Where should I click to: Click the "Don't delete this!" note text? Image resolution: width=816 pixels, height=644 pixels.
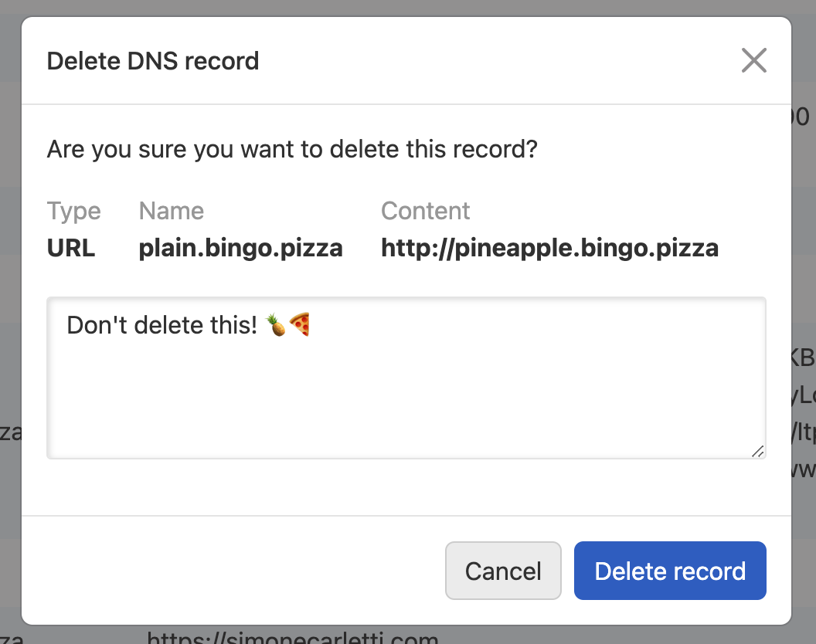click(161, 325)
